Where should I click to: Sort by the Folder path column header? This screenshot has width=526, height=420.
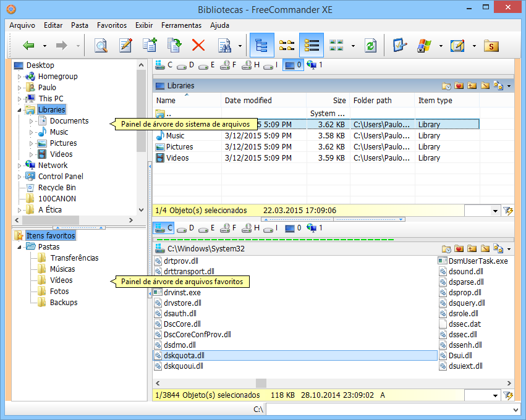tap(383, 101)
